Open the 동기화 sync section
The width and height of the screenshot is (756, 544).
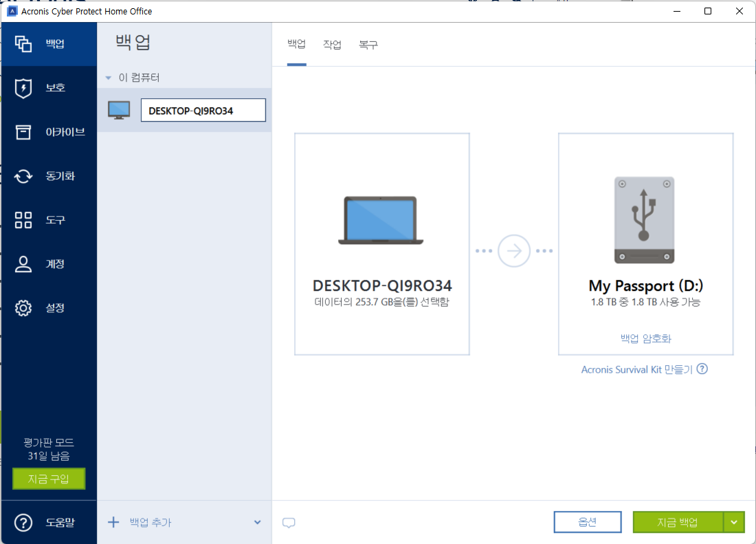[48, 176]
